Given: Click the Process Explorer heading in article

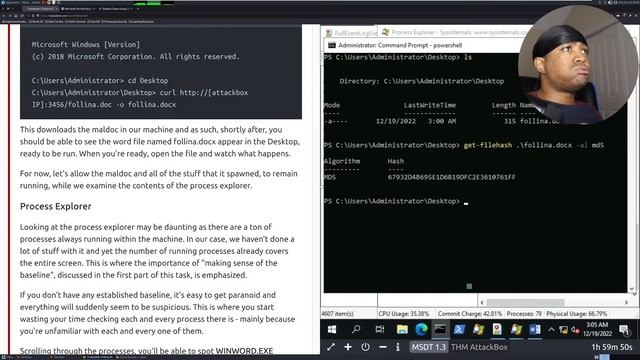Looking at the screenshot, I should click(56, 207).
